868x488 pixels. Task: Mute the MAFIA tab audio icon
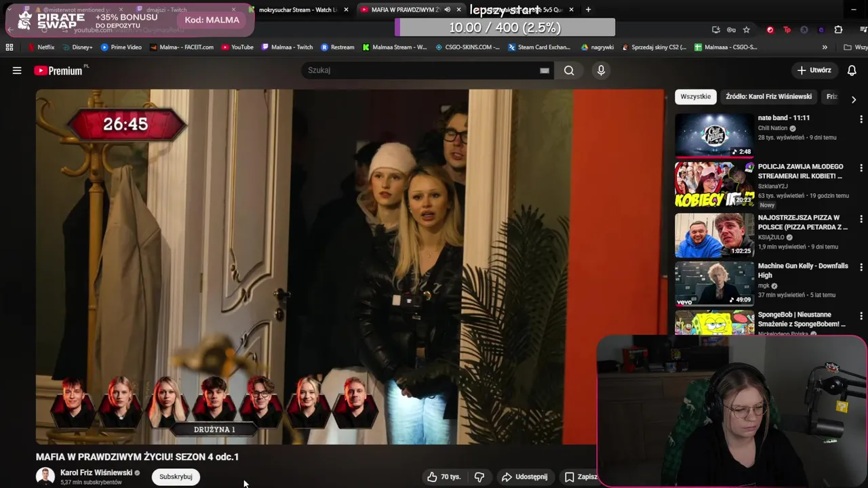(x=447, y=9)
